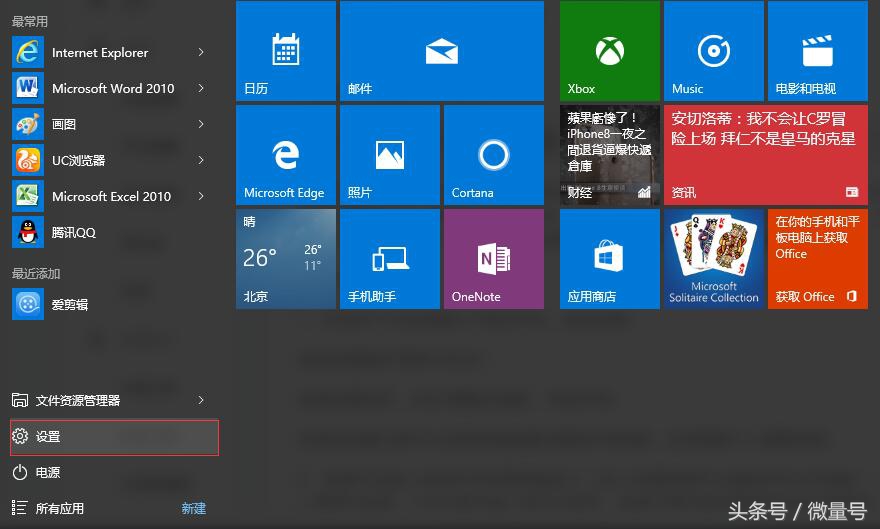Expand Microsoft Word 2010 jump list arrow

(201, 88)
